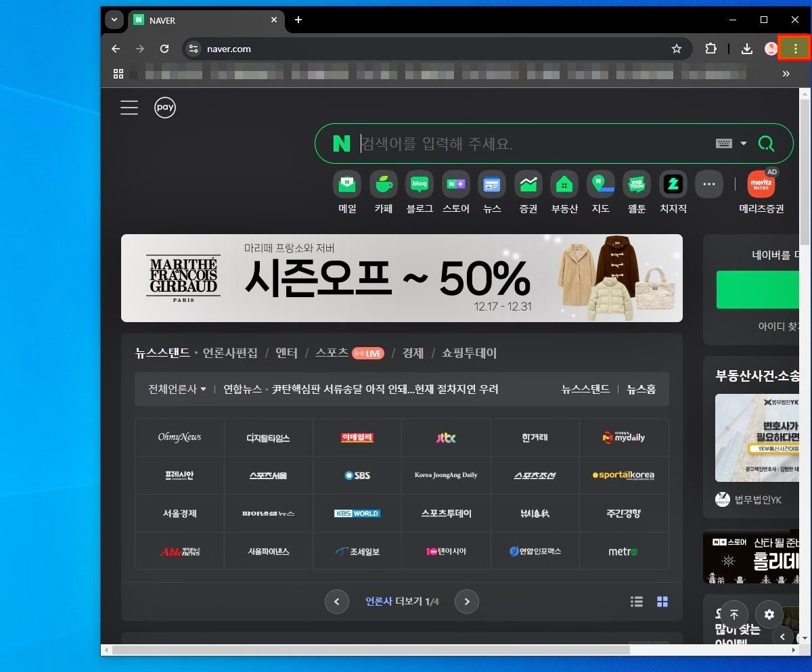Click the scroll-to-top arrow button
This screenshot has height=672, width=812.
tap(734, 614)
